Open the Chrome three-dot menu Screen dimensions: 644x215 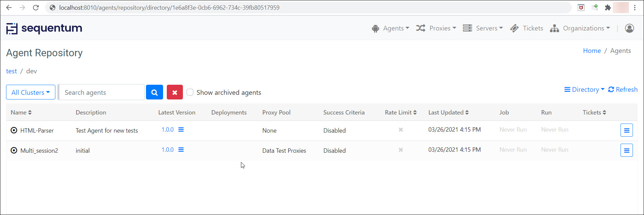635,7
